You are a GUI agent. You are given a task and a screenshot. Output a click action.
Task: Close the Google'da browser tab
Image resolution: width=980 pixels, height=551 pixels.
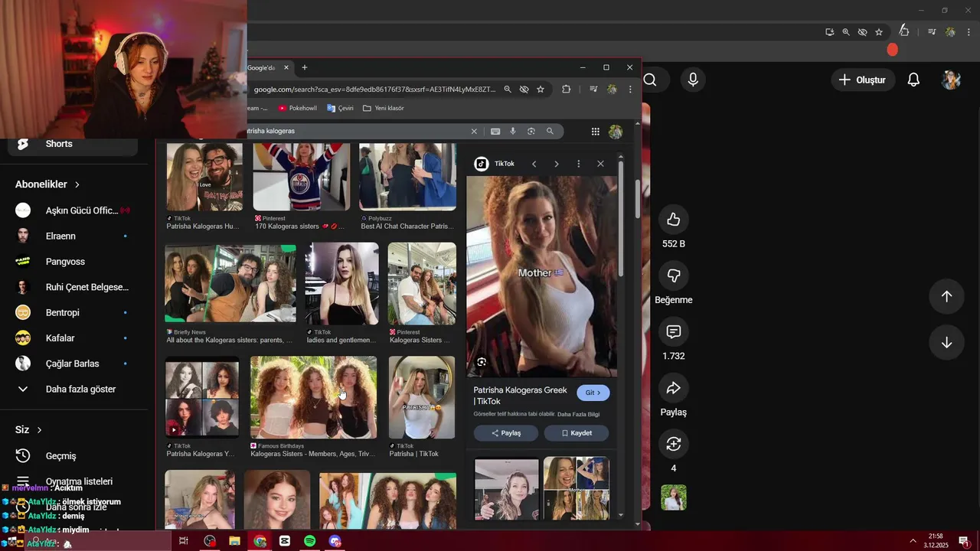point(286,67)
